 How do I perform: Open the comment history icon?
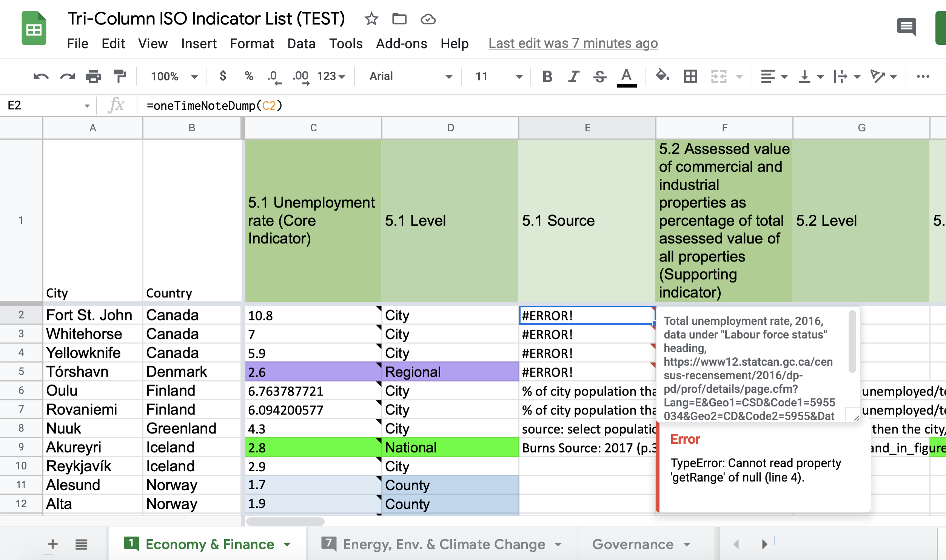point(906,27)
